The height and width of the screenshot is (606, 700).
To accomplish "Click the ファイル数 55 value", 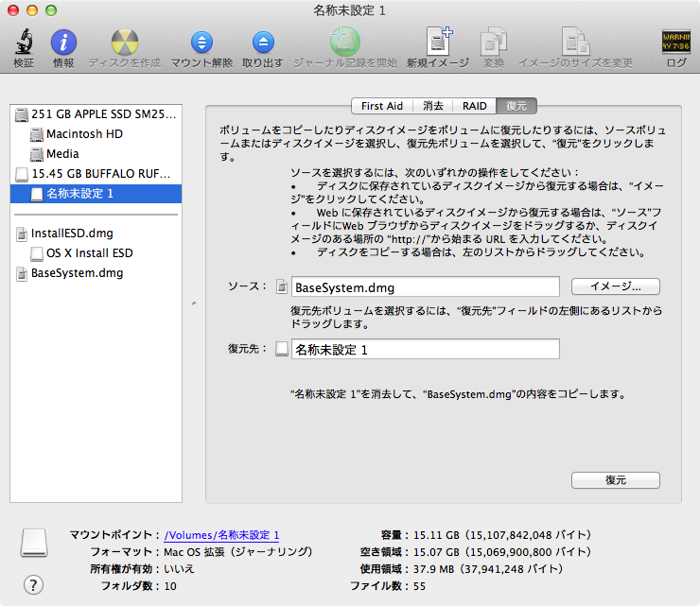I will click(419, 586).
